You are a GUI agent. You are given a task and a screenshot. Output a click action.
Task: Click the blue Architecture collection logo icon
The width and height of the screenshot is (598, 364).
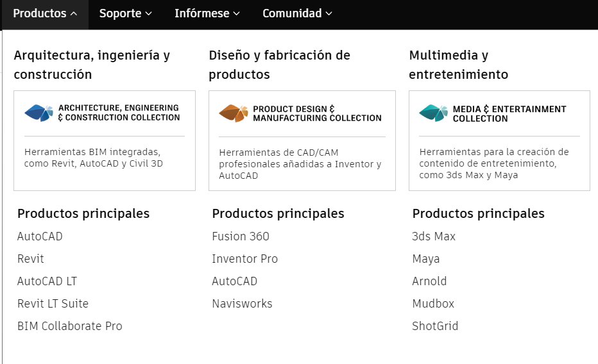tap(38, 113)
